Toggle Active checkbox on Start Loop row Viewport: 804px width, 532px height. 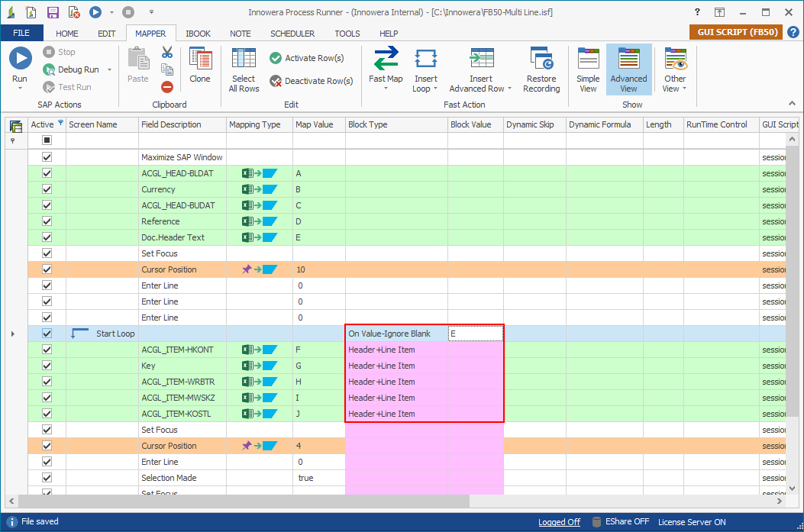click(47, 334)
